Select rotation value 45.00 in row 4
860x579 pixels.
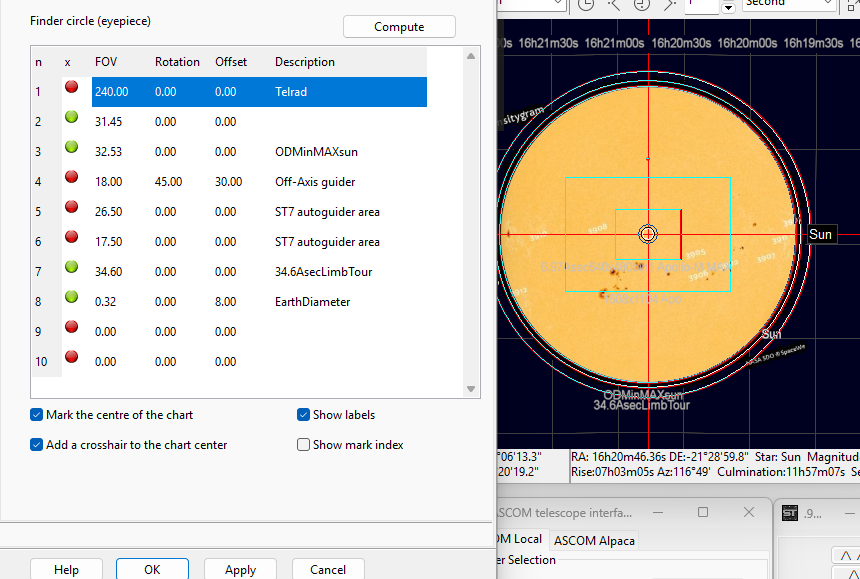point(168,182)
